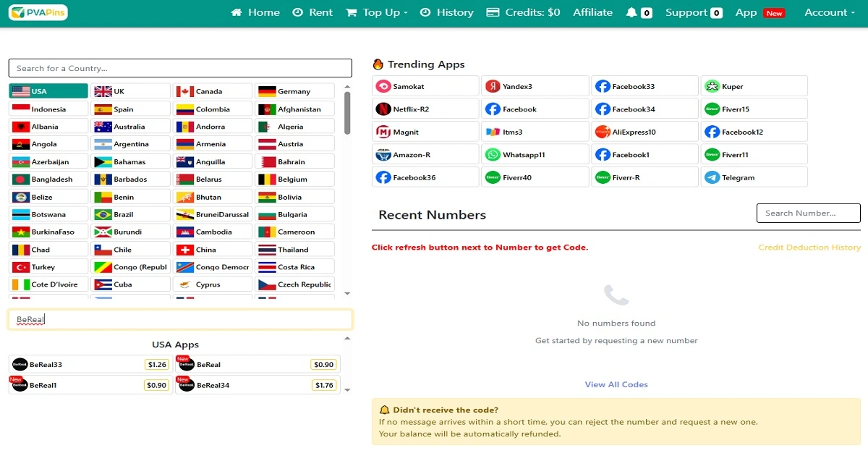Choose Afghanistan from countries
The image size is (868, 456).
pyautogui.click(x=295, y=109)
